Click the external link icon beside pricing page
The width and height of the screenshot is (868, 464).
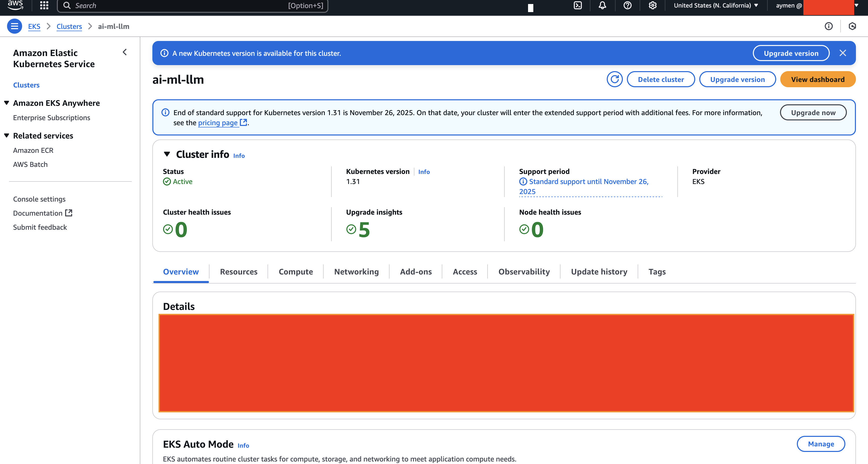243,123
